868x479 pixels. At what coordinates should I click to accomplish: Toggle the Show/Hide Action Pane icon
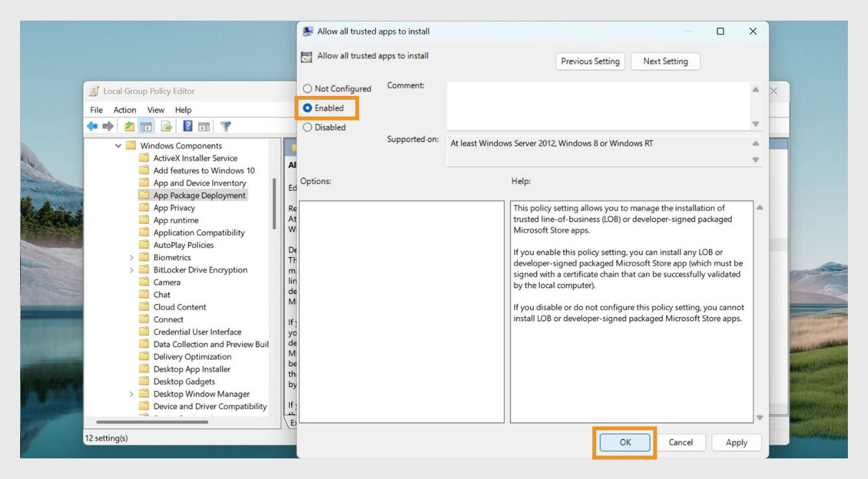click(x=204, y=126)
